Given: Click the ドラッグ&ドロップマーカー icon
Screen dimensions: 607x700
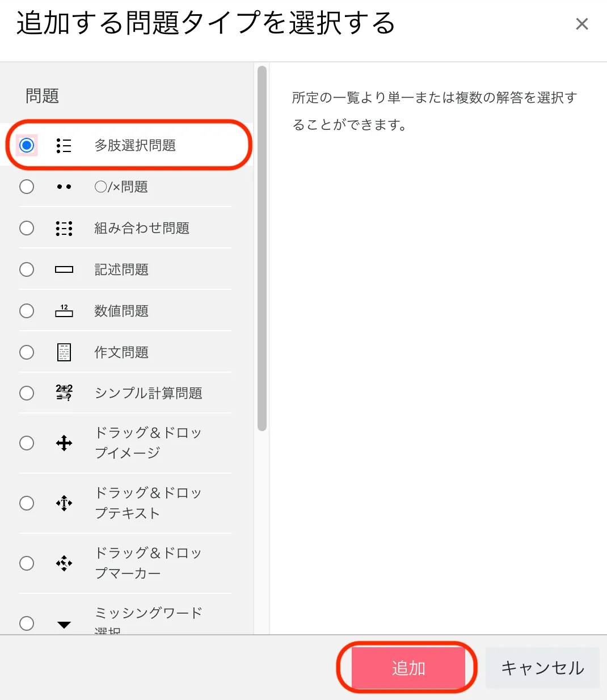Looking at the screenshot, I should pos(64,563).
